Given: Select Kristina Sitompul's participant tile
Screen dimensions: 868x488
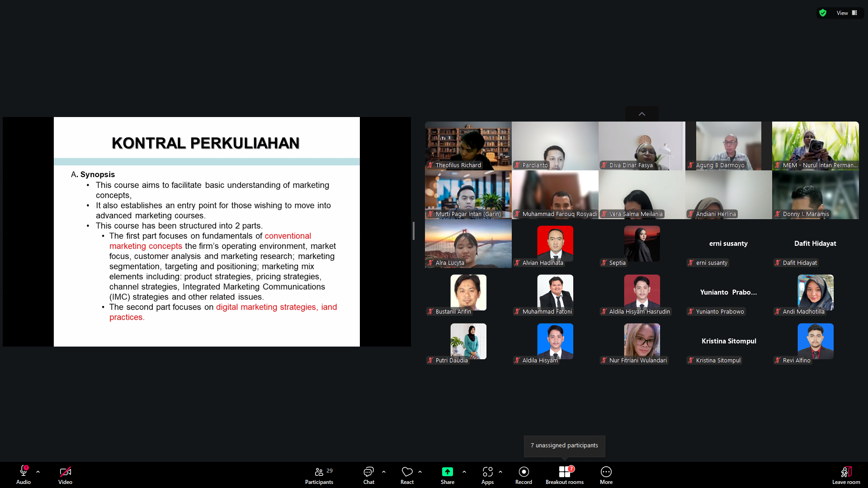Looking at the screenshot, I should click(x=728, y=341).
